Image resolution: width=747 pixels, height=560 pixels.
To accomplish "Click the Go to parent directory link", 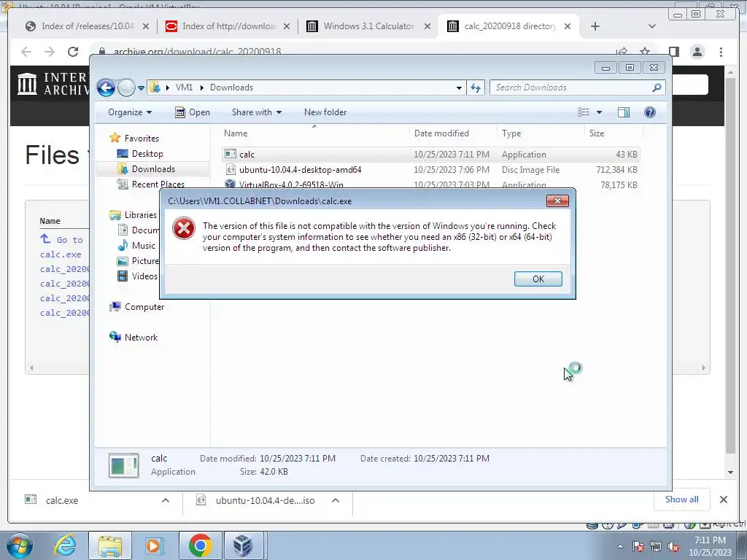I will (62, 239).
